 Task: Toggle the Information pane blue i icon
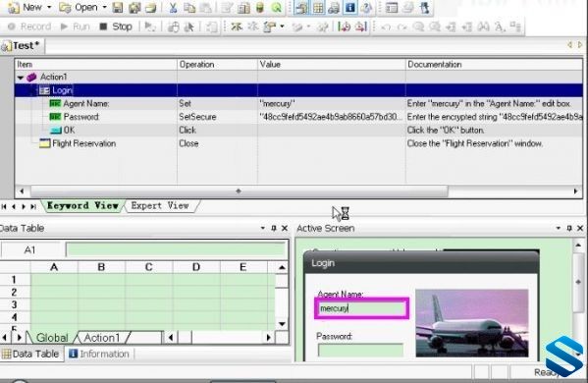(349, 8)
